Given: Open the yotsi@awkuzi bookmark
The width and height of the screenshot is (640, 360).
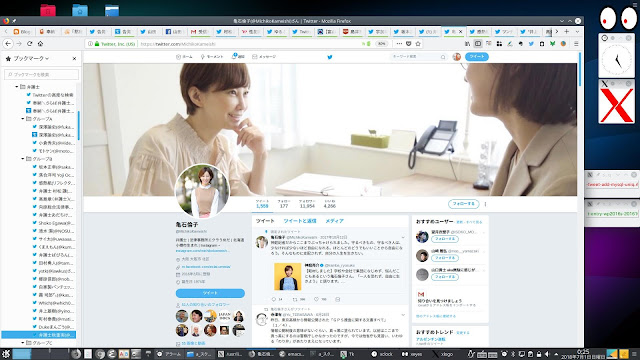Looking at the screenshot, I should [53, 271].
